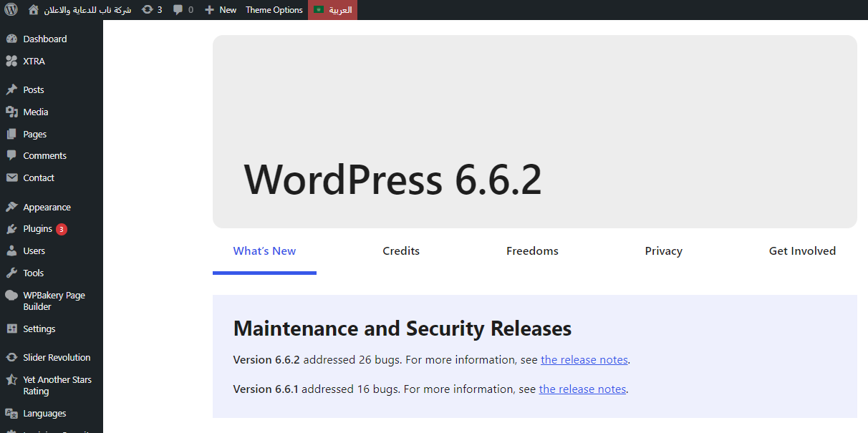Image resolution: width=868 pixels, height=433 pixels.
Task: Open the New content menu
Action: click(x=221, y=10)
